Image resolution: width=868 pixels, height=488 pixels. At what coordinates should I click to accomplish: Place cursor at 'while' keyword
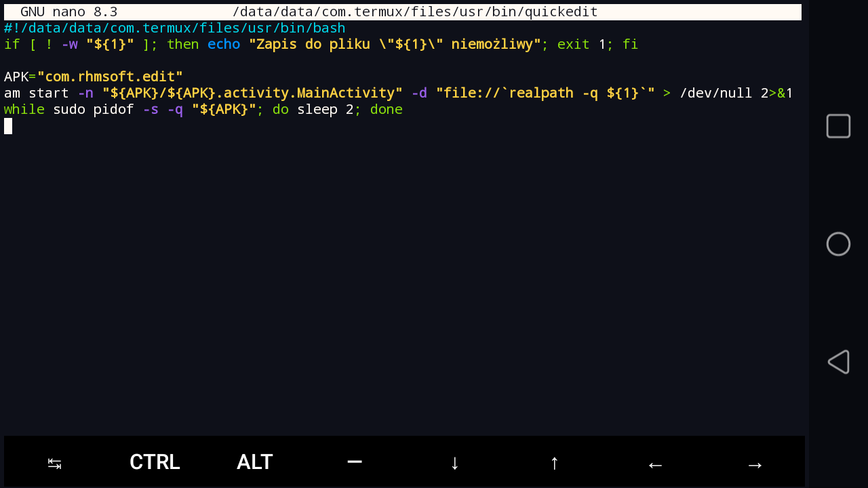(x=24, y=109)
